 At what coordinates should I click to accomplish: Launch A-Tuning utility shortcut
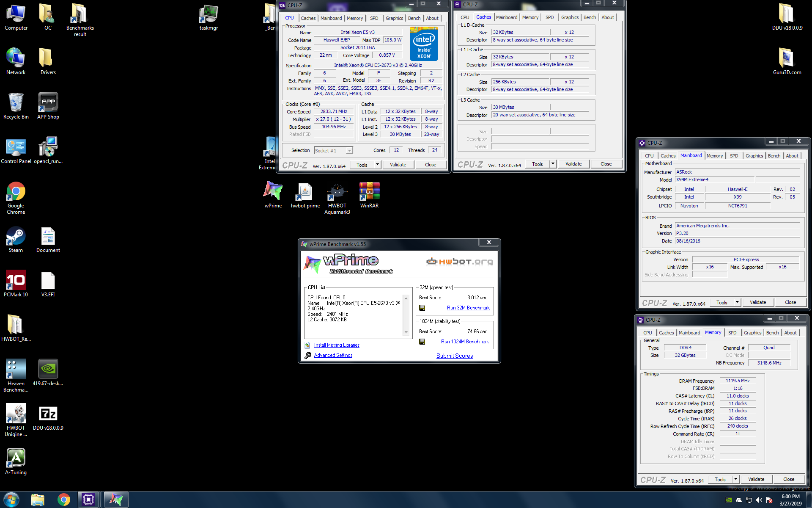click(16, 461)
